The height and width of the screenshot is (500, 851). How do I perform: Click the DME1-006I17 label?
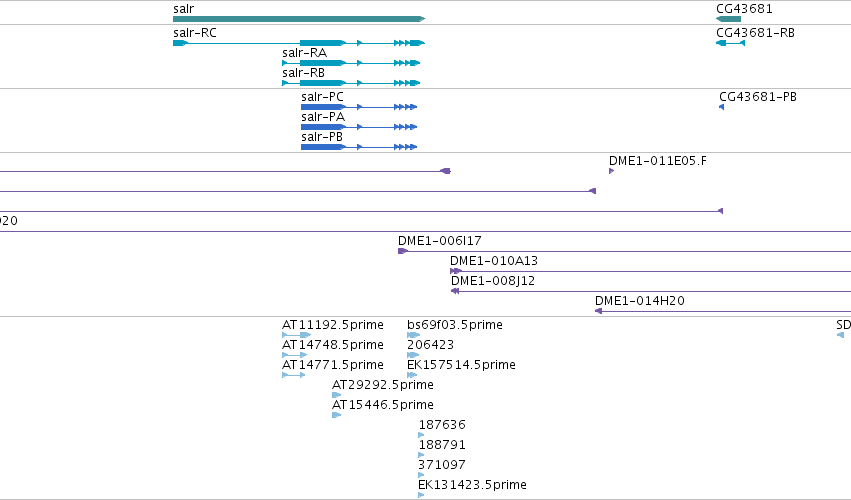pos(440,240)
